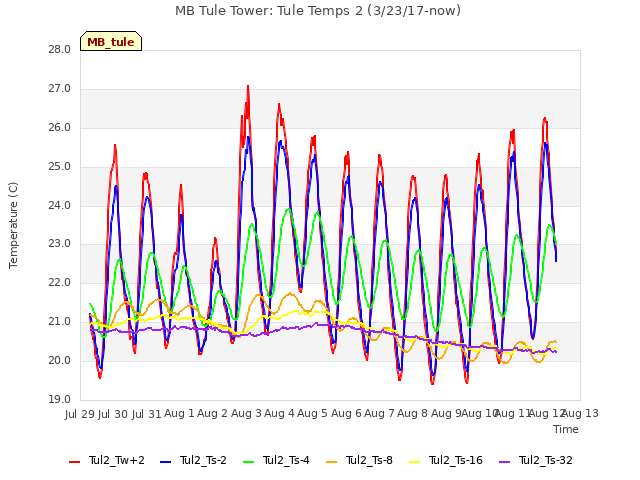Image resolution: width=640 pixels, height=480 pixels.
Task: Click the yellow Tul2_Ts-16 legend swatch
Action: (x=414, y=462)
